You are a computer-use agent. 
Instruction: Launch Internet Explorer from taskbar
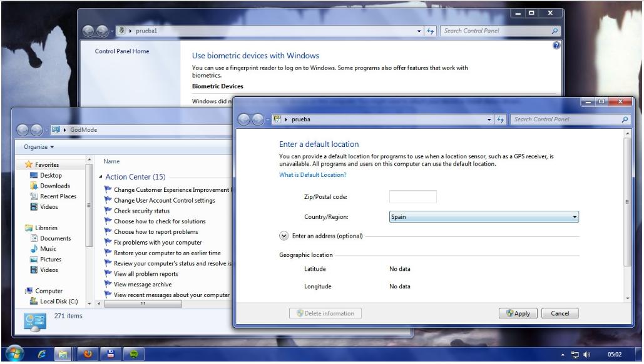point(41,354)
